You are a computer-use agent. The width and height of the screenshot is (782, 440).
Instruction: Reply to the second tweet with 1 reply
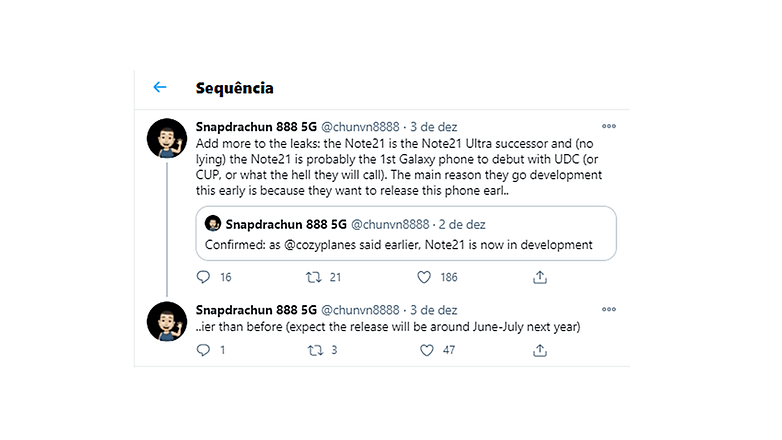pyautogui.click(x=203, y=350)
